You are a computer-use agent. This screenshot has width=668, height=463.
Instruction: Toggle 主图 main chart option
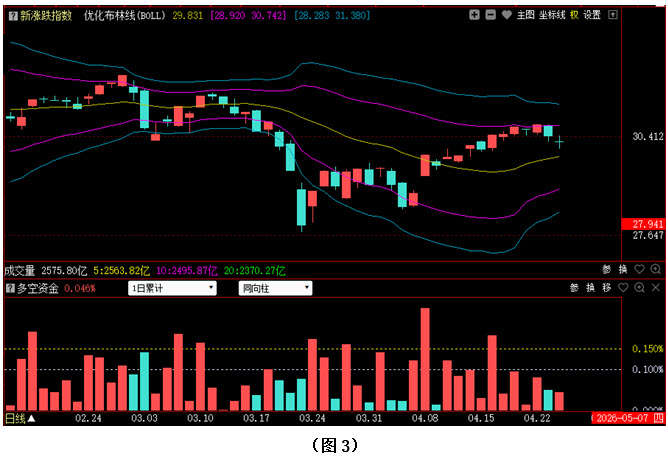tap(526, 16)
